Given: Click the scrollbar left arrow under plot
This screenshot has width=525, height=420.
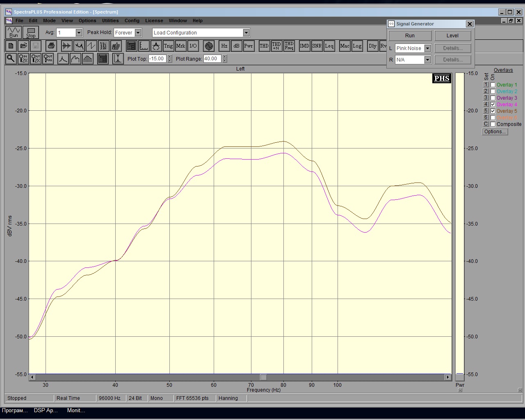Looking at the screenshot, I should pos(32,377).
